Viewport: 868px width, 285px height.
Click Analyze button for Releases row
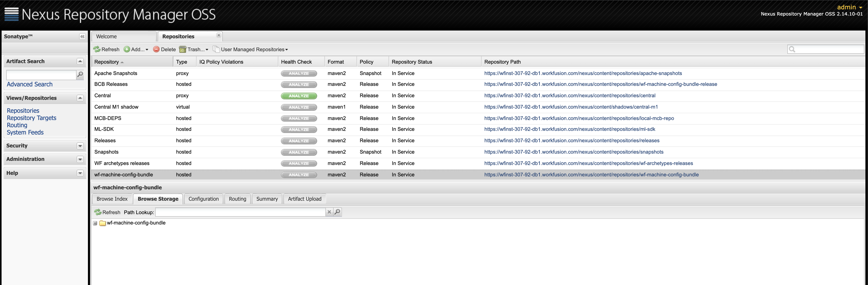click(x=299, y=141)
